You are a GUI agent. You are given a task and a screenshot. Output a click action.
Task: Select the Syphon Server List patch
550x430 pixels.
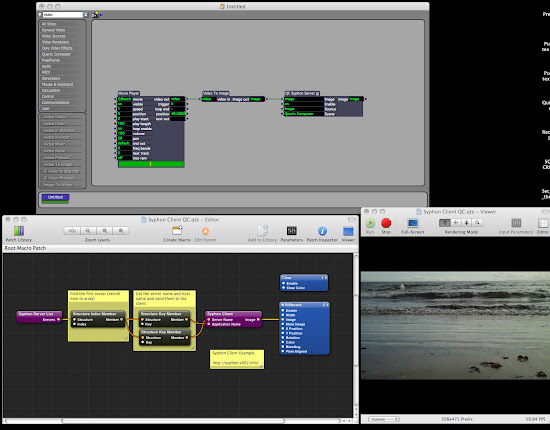click(x=40, y=316)
